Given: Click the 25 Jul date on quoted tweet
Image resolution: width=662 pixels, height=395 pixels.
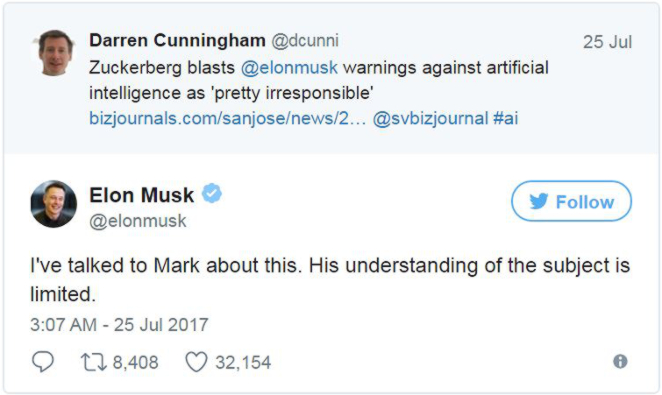Looking at the screenshot, I should coord(607,42).
